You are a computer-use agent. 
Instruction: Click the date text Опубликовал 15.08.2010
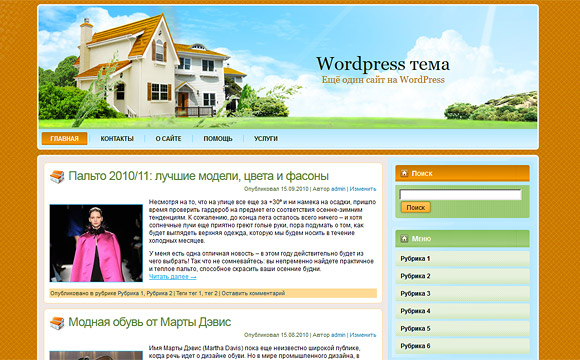276,335
